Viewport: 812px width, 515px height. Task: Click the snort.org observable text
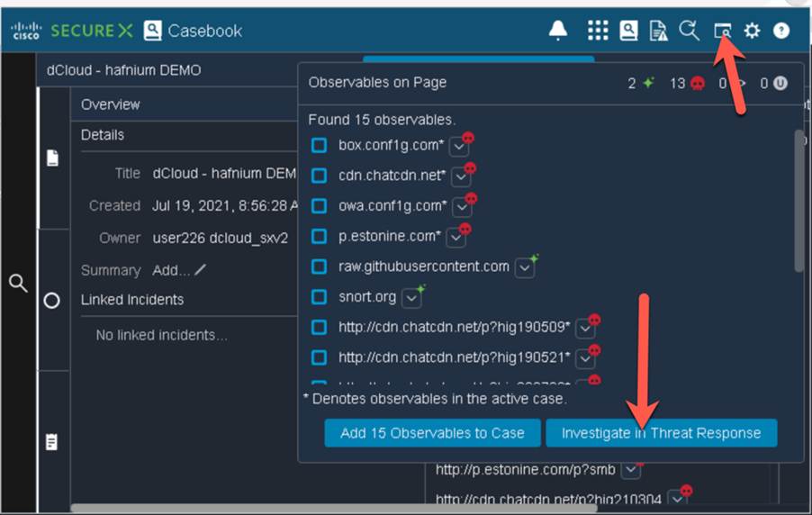pos(367,297)
